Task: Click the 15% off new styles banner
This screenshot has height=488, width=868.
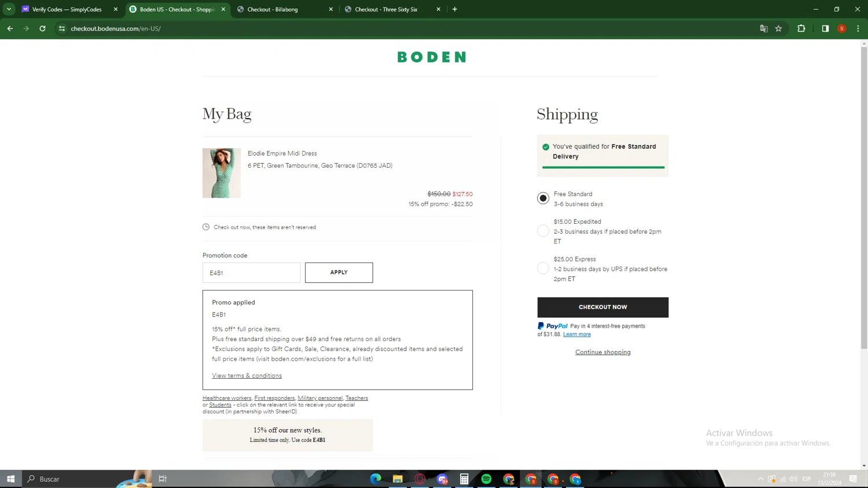Action: tap(288, 435)
